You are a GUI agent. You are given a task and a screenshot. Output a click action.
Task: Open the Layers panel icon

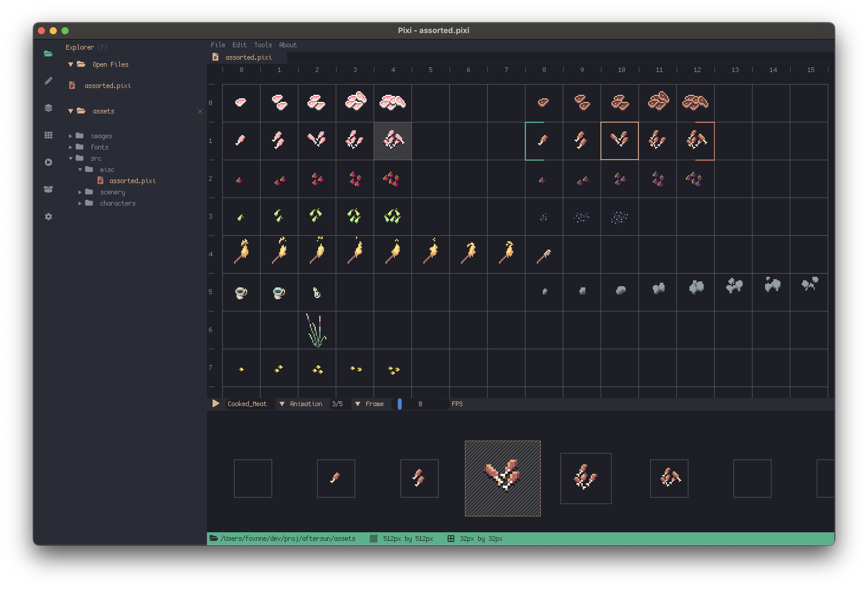coord(48,108)
